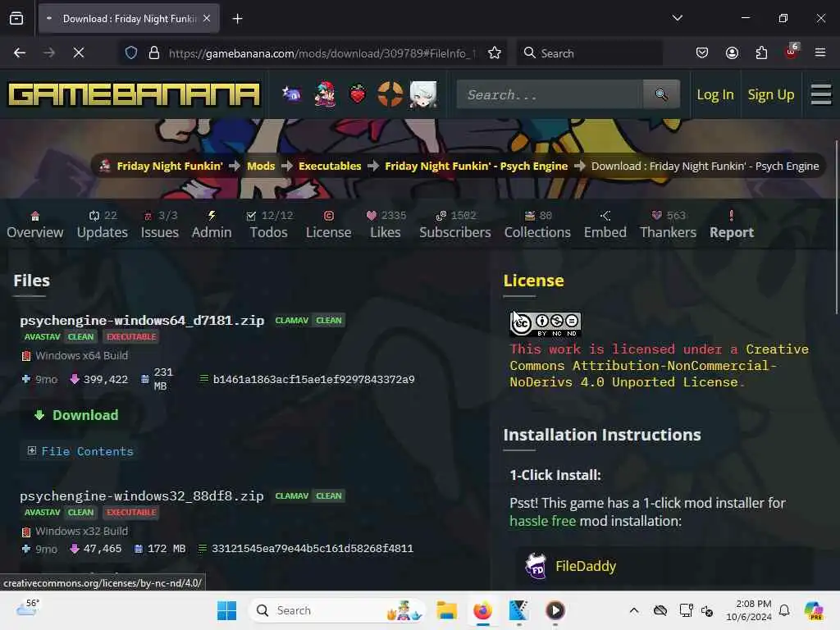This screenshot has width=840, height=630.
Task: Open the Admin tab
Action: 212,225
